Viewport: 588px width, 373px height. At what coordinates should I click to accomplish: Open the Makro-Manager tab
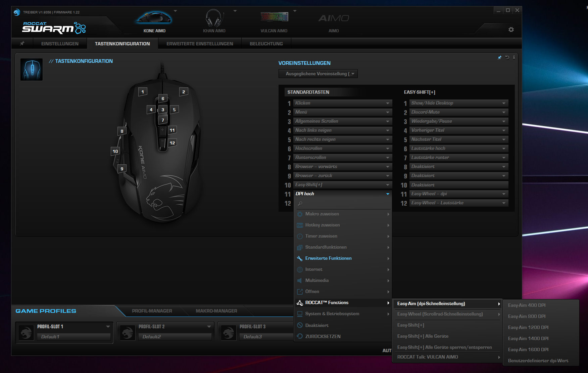(216, 311)
